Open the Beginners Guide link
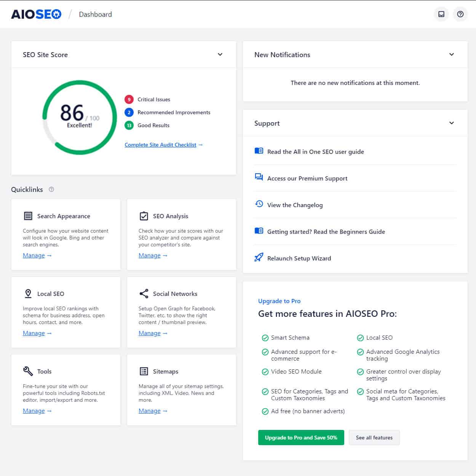This screenshot has height=476, width=476. [x=326, y=232]
